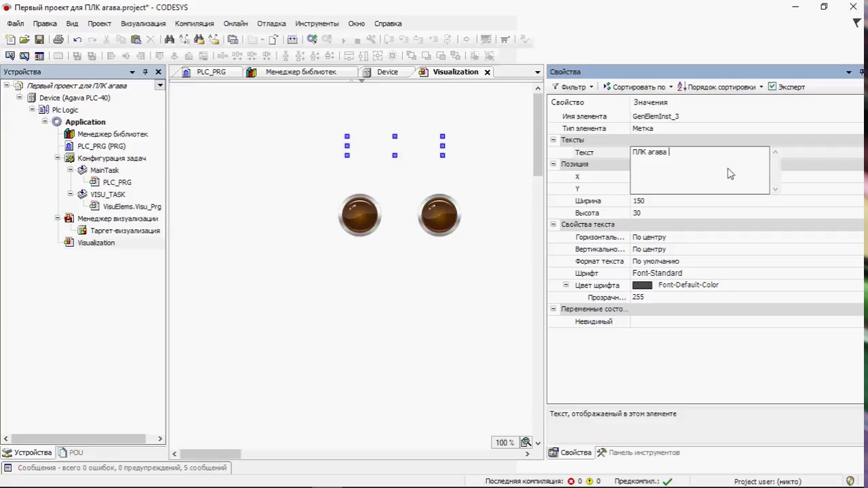Click the Build code icon in toolbar

[292, 40]
